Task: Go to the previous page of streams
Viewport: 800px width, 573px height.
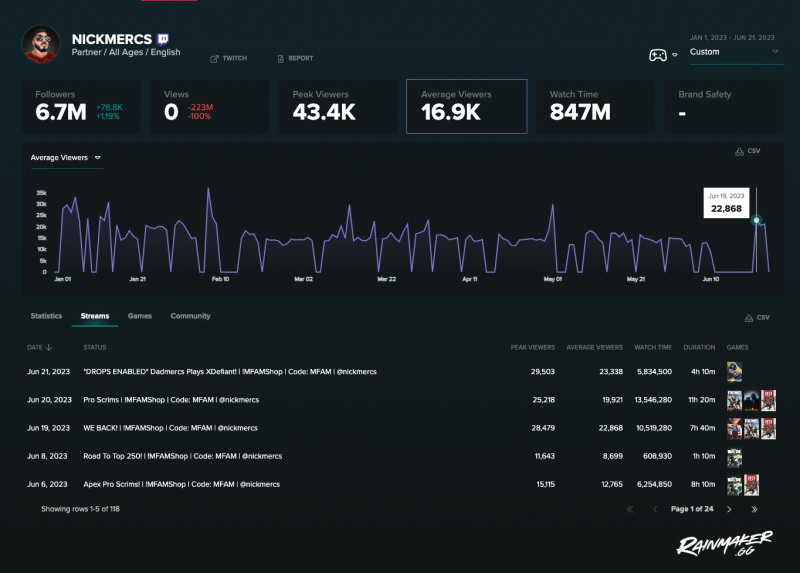Action: pyautogui.click(x=655, y=509)
